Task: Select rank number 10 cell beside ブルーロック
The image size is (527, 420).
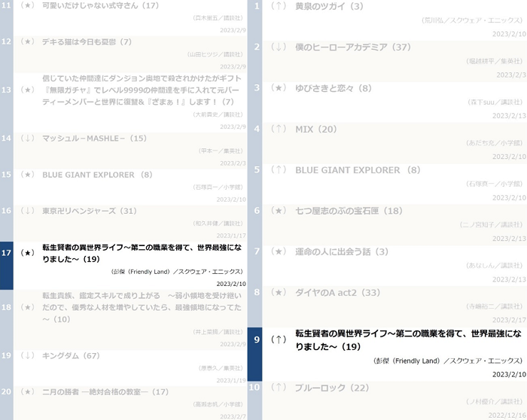Action: point(254,400)
